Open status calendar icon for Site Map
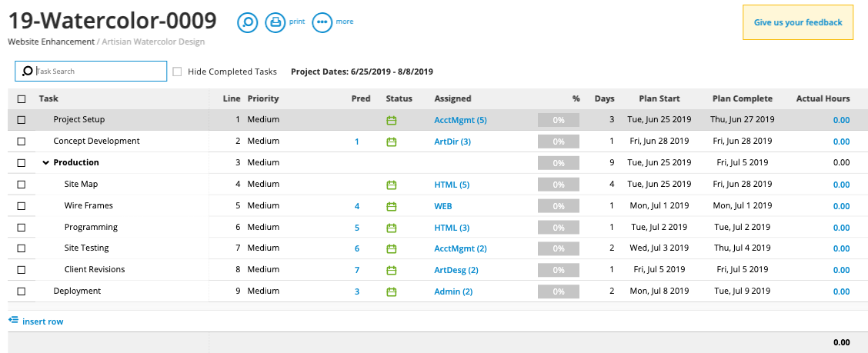This screenshot has width=868, height=353. tap(392, 185)
